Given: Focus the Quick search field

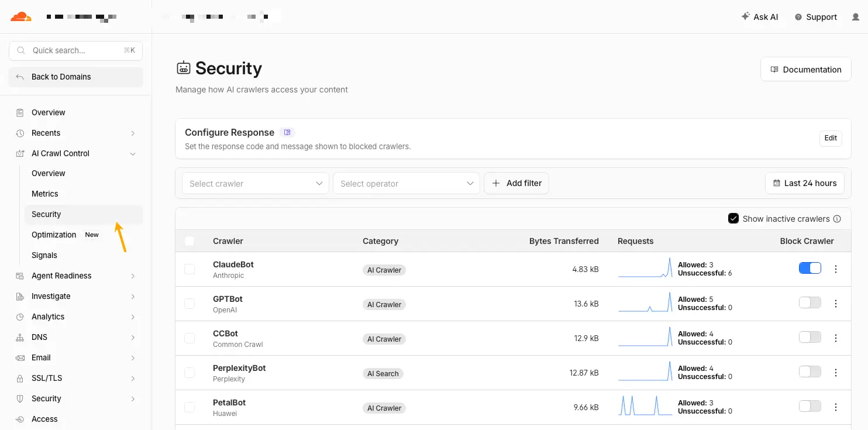Looking at the screenshot, I should click(76, 50).
